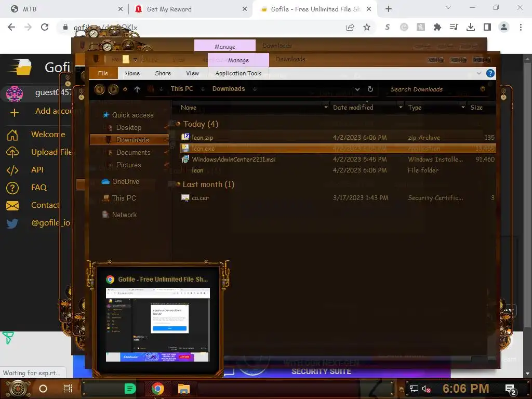Viewport: 532px width, 399px height.
Task: Open a new Chrome tab
Action: click(389, 9)
